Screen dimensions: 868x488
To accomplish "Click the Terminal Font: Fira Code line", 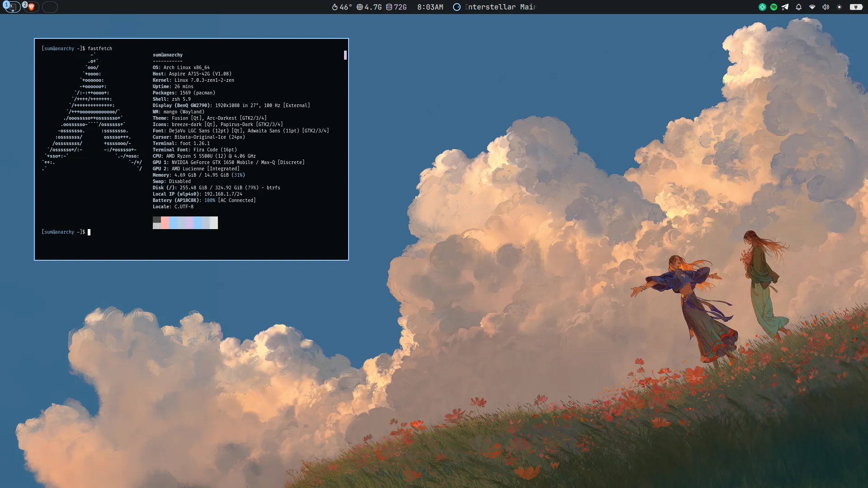I will (x=195, y=150).
